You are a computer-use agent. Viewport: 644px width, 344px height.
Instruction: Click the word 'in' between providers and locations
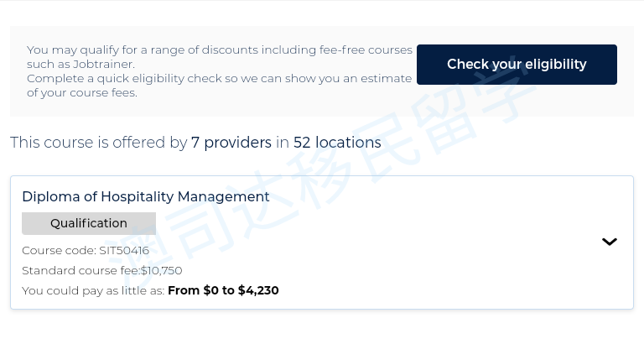(x=283, y=143)
